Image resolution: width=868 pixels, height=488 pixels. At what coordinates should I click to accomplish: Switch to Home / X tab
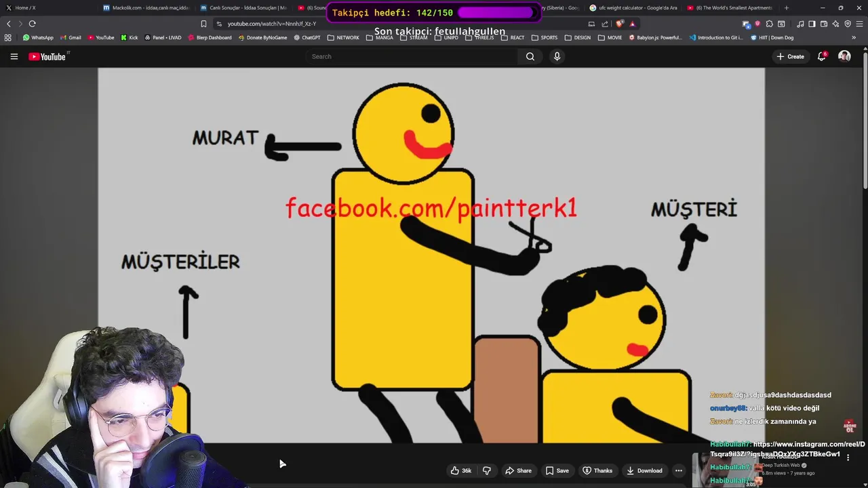(47, 7)
